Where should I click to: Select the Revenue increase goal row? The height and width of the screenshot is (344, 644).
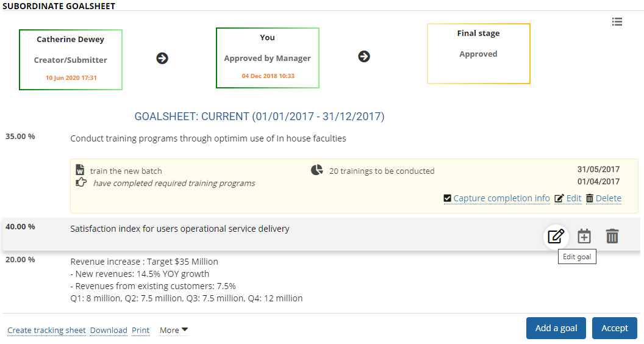[x=187, y=280]
